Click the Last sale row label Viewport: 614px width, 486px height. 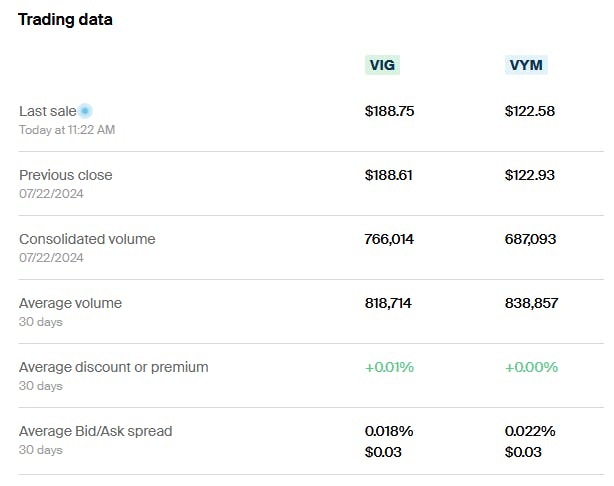[x=48, y=111]
